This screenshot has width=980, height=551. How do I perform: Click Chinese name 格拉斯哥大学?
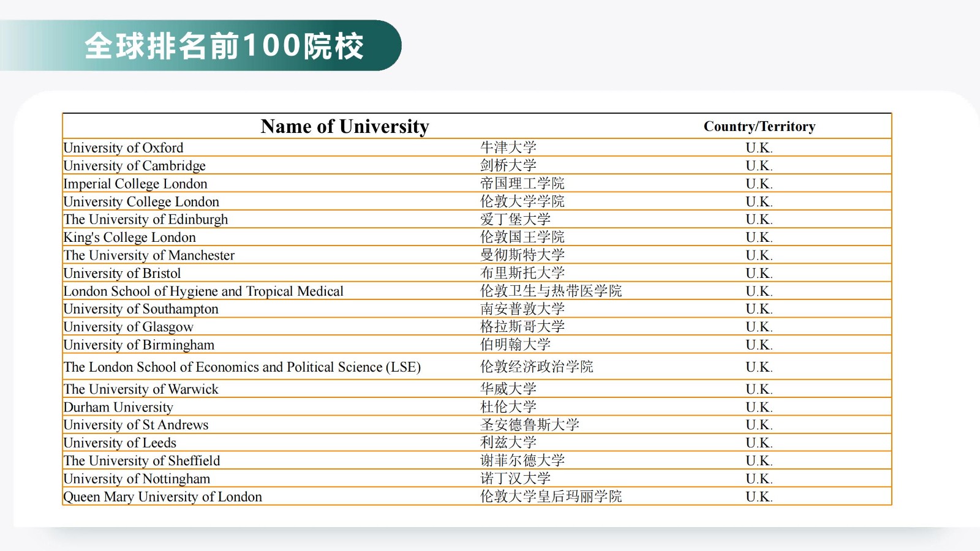click(522, 326)
